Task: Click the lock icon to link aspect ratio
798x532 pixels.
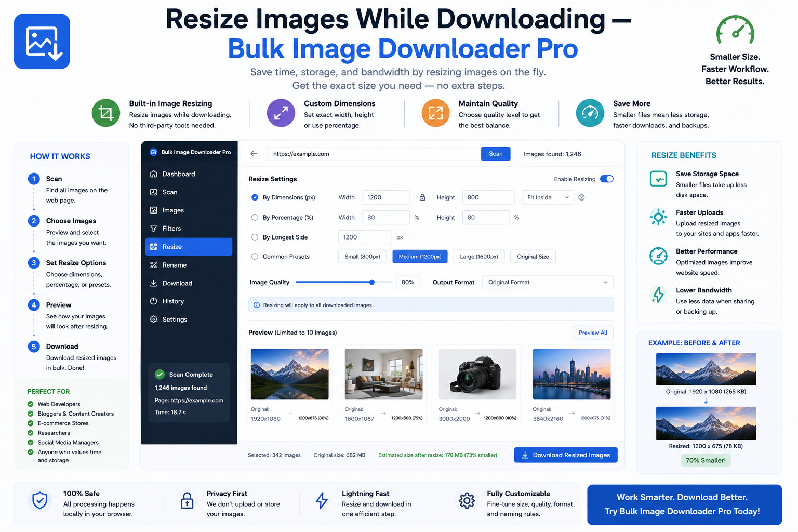Action: pos(422,197)
